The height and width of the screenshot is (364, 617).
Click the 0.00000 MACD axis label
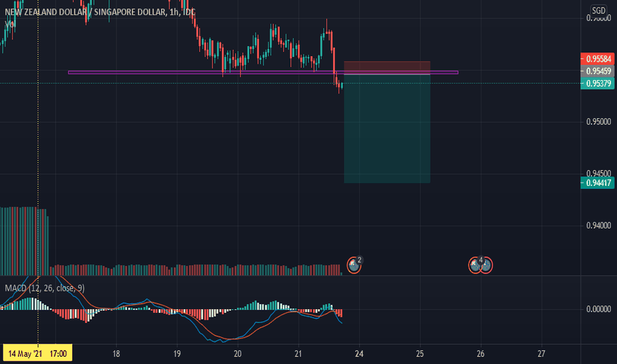pos(598,309)
